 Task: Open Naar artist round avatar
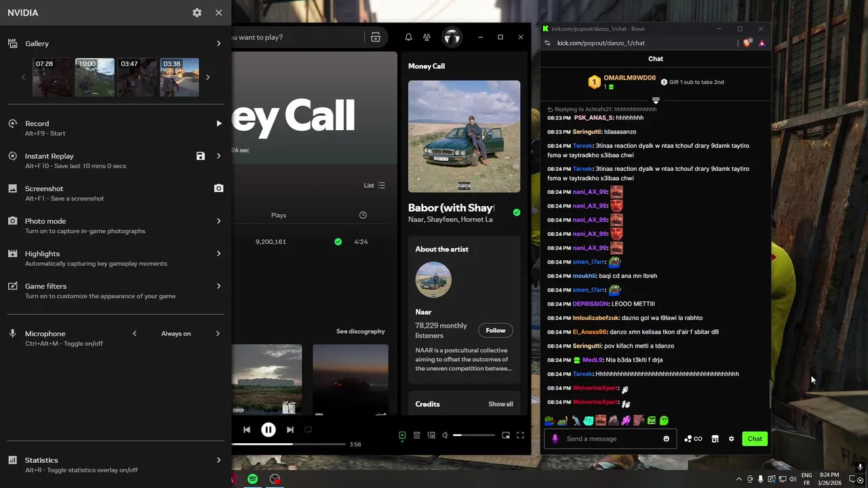point(433,280)
